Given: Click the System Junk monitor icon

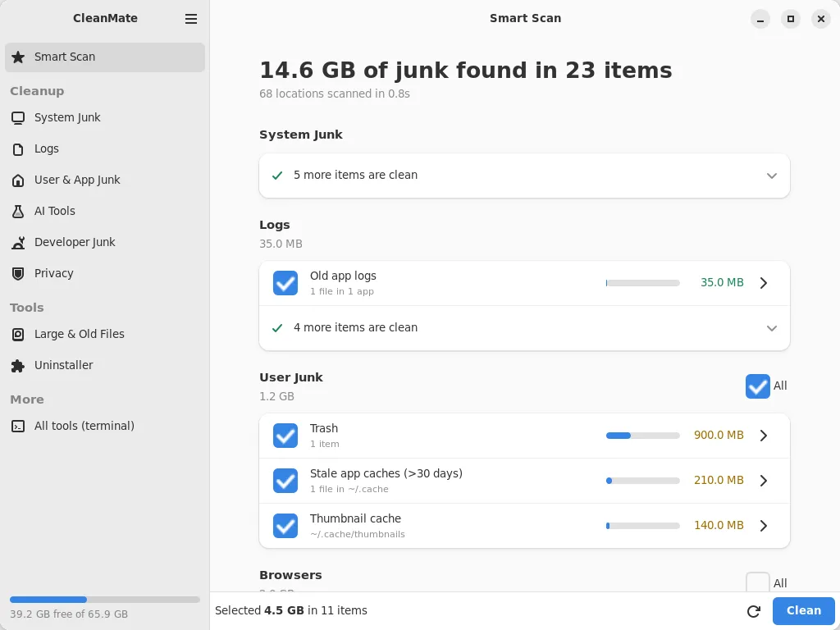Looking at the screenshot, I should click(18, 118).
